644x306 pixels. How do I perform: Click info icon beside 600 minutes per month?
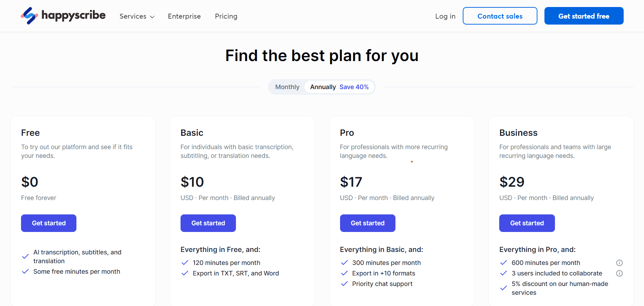(x=619, y=263)
